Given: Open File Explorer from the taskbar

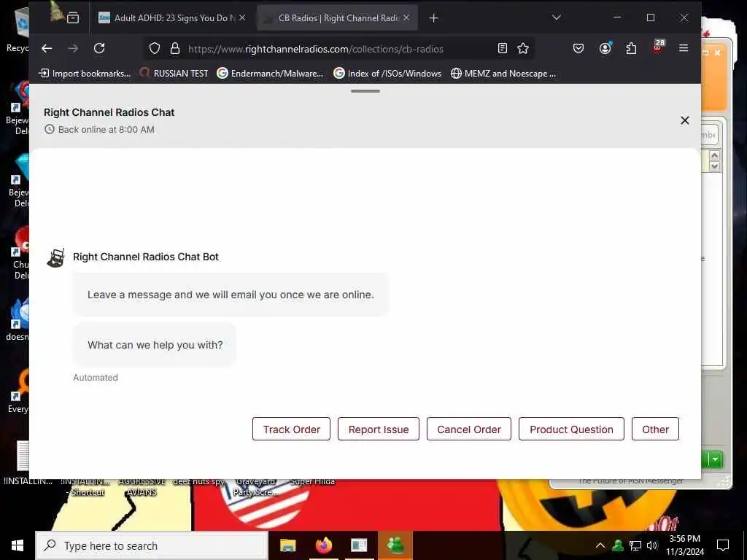Looking at the screenshot, I should 287,545.
